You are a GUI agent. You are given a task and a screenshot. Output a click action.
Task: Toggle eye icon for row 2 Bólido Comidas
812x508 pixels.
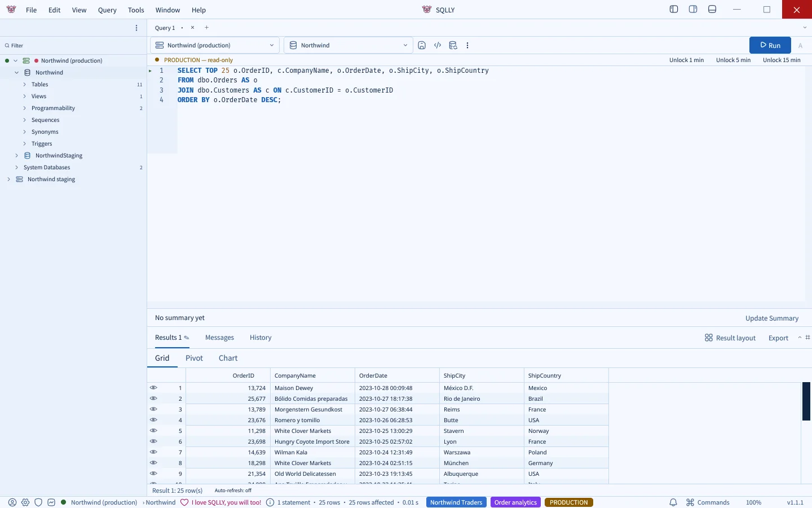153,398
